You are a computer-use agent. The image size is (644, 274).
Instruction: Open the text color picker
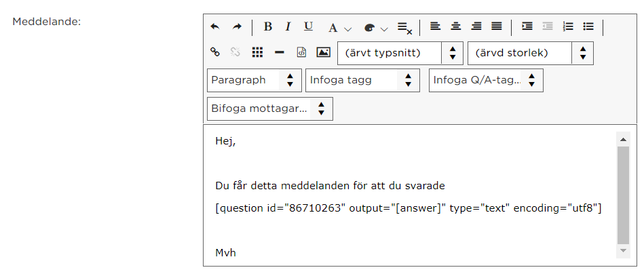click(340, 28)
